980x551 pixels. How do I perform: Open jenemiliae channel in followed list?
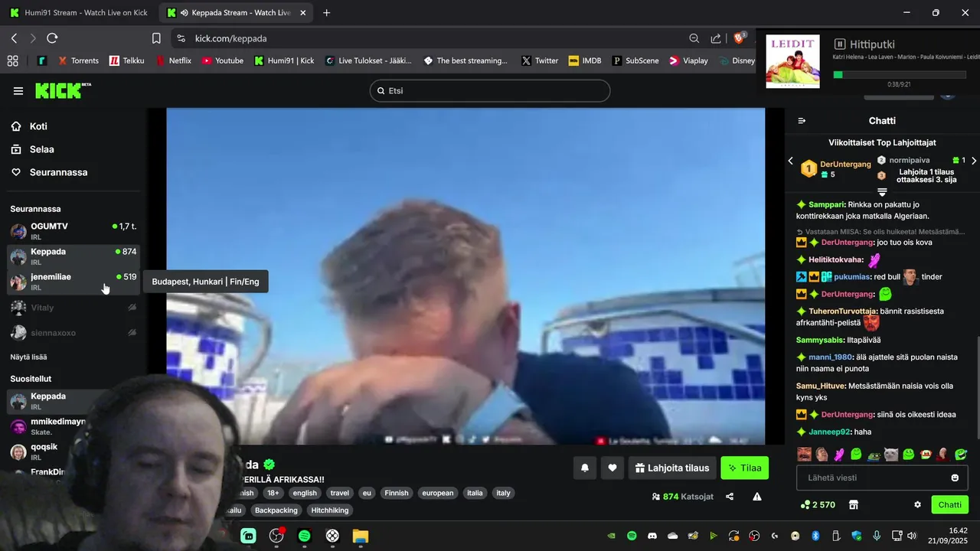pyautogui.click(x=73, y=282)
